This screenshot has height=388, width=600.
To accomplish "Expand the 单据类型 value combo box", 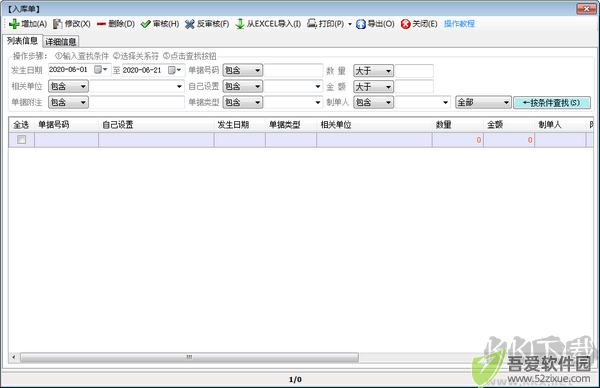I will 318,103.
